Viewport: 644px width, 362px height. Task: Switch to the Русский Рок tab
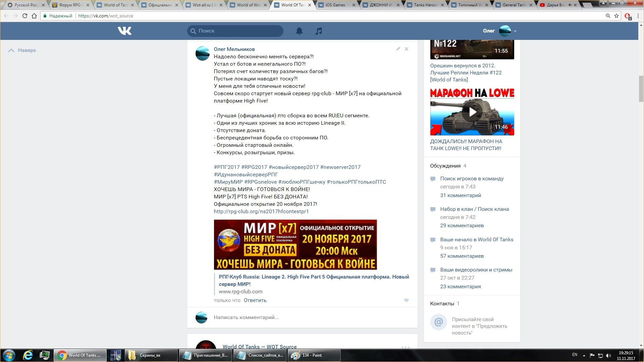coord(26,5)
